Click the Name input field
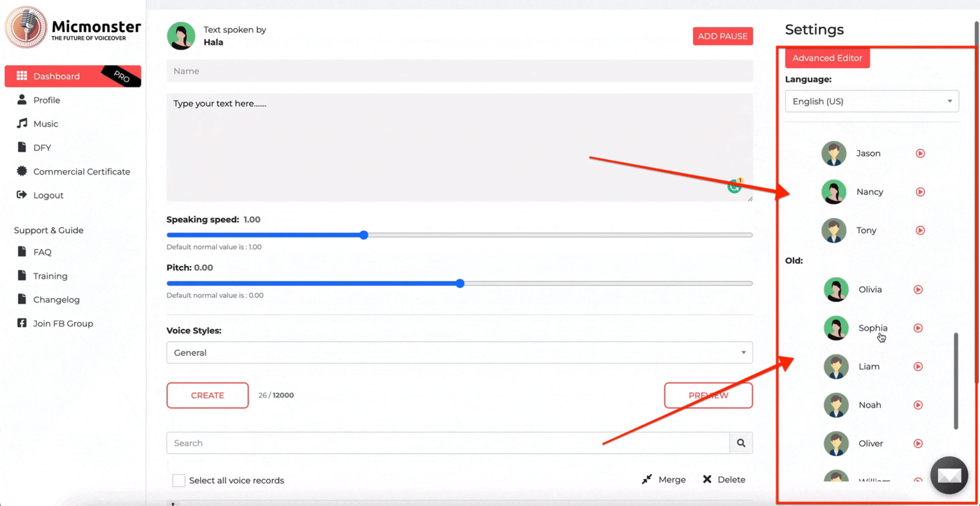Viewport: 980px width, 506px height. [460, 71]
